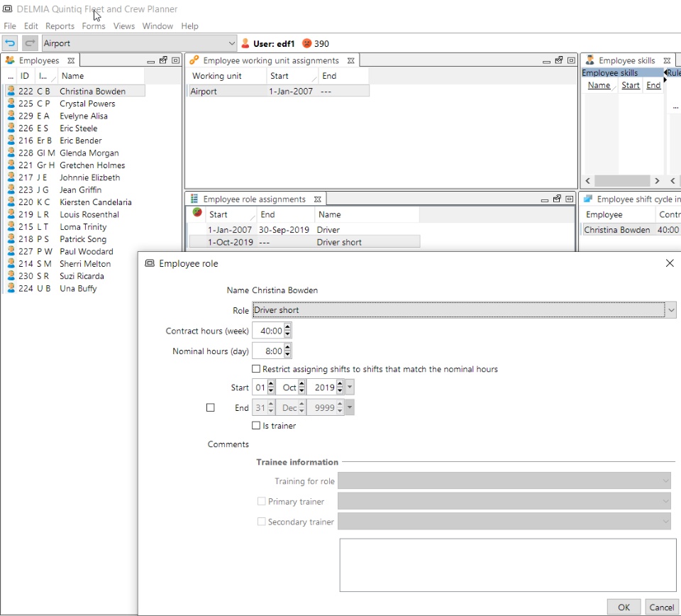Screen dimensions: 681x616
Task: Pin the Employee skills tab
Action: pyautogui.click(x=667, y=61)
